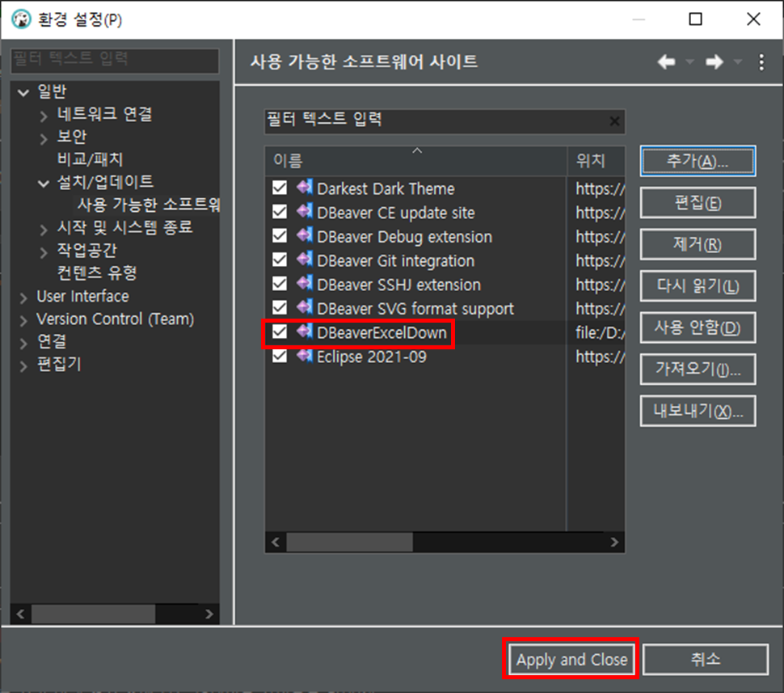Click the back arrow navigation icon

pos(666,62)
